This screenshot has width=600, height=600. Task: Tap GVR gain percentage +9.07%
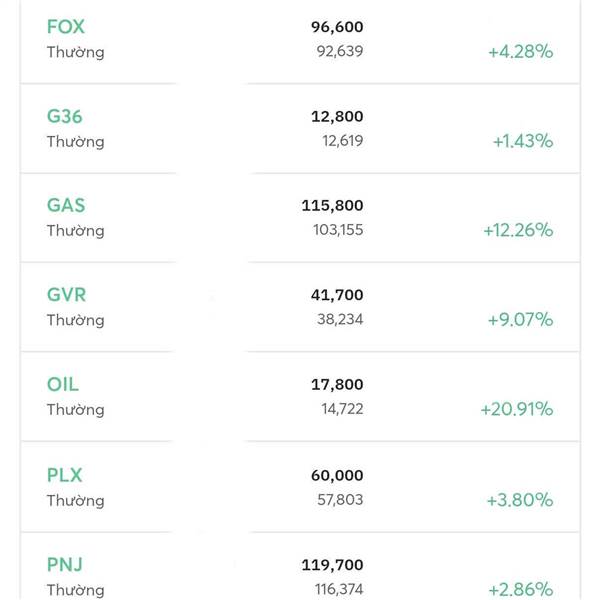click(x=520, y=320)
